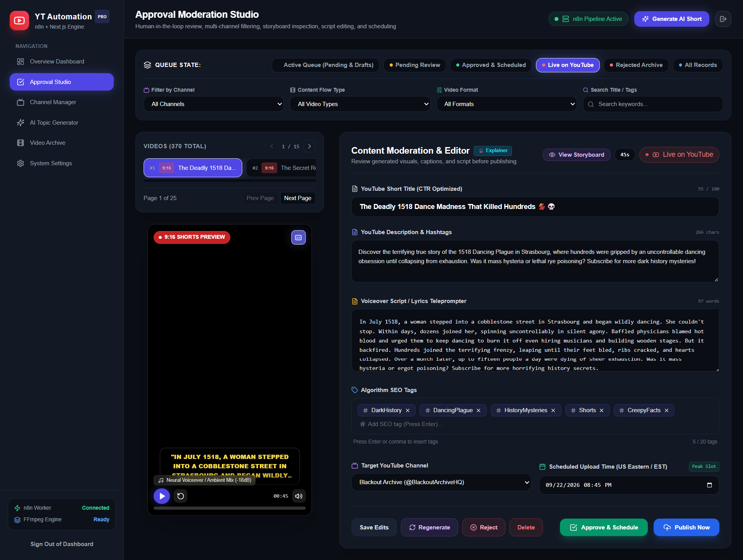
Task: Reject this video
Action: [484, 527]
